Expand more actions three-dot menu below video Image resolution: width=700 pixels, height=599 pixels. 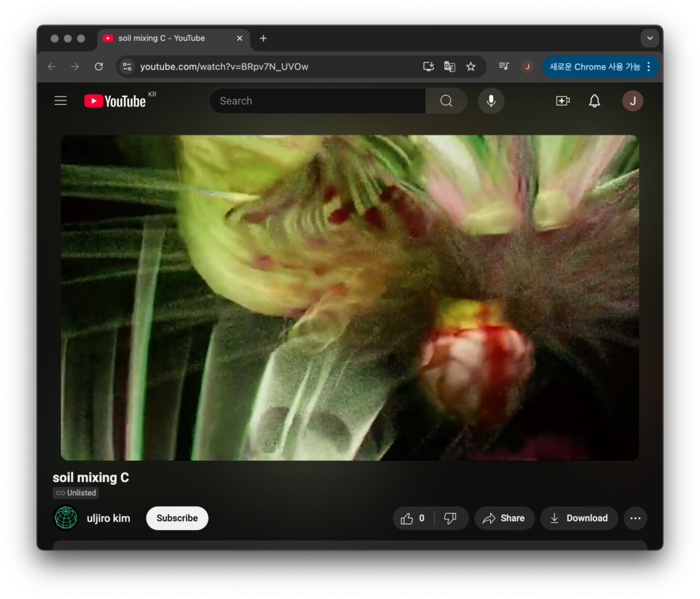point(635,518)
